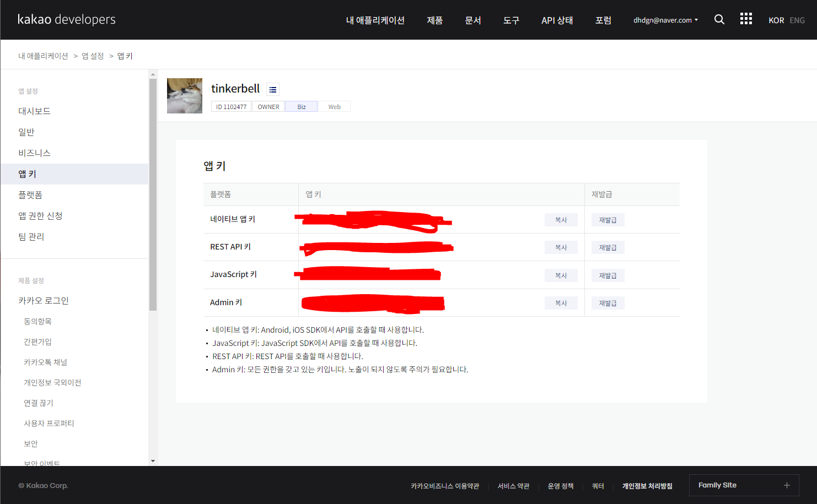817x504 pixels.
Task: Click the 재발급 column header
Action: (602, 194)
